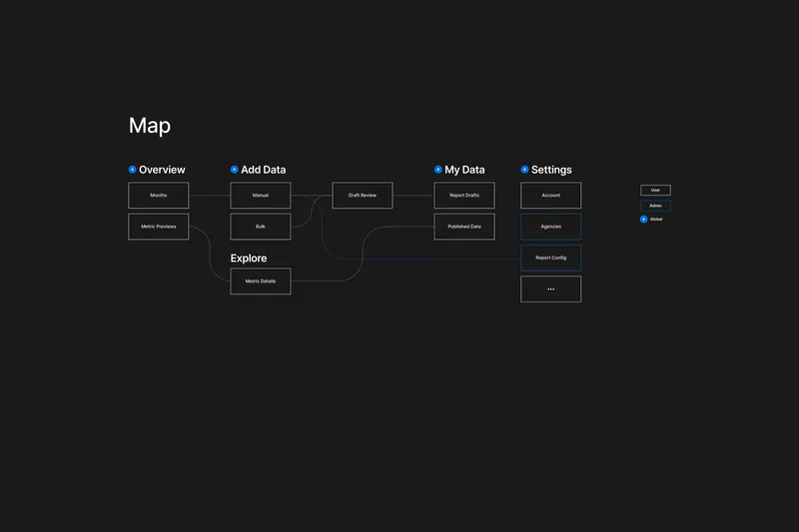The height and width of the screenshot is (532, 799).
Task: Select the Months box under Overview
Action: 159,195
